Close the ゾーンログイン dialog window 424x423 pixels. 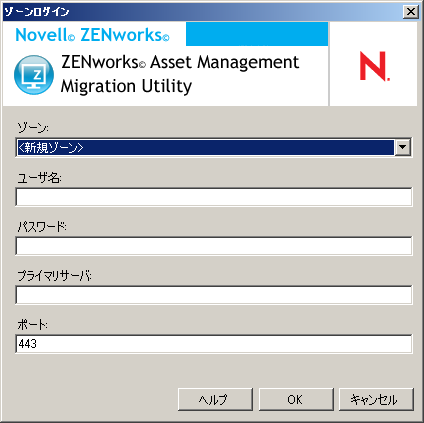click(x=411, y=12)
